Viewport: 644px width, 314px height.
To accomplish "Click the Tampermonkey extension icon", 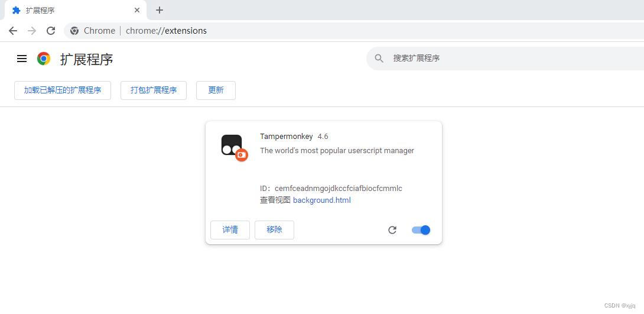I will point(235,148).
